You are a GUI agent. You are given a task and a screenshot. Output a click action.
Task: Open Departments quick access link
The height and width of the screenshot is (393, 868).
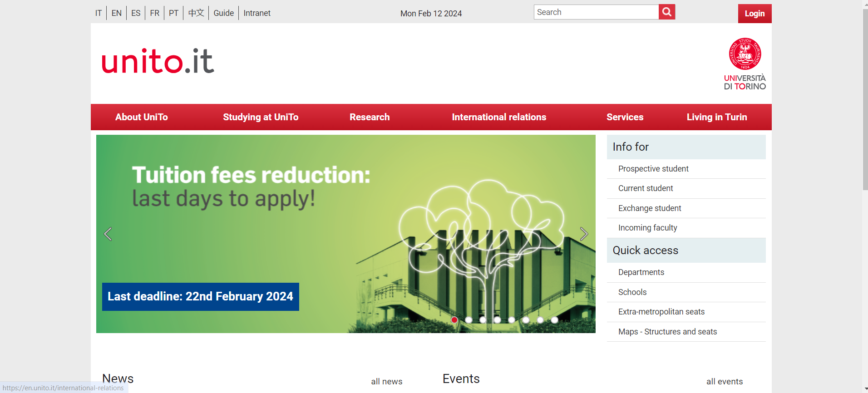(641, 272)
